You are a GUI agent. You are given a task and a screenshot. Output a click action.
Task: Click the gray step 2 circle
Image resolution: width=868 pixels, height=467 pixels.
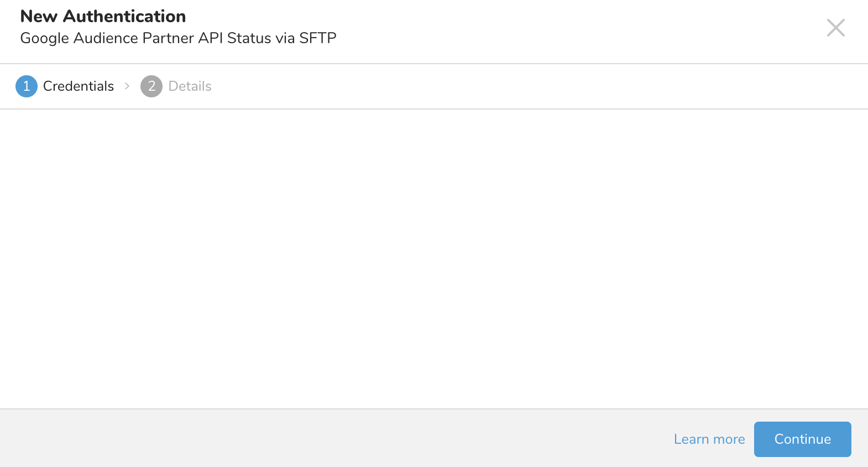(x=151, y=86)
